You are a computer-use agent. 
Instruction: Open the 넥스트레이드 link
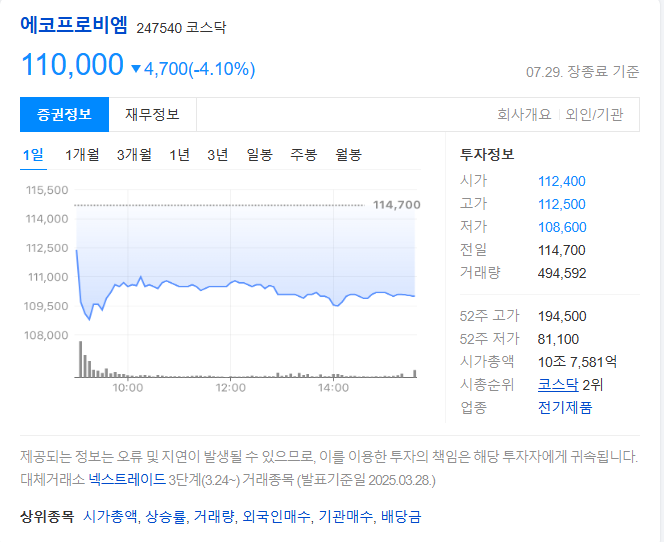tap(127, 480)
